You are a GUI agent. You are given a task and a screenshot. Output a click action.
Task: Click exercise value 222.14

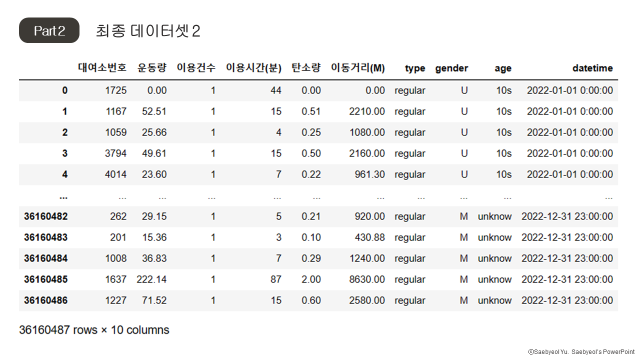(x=151, y=280)
